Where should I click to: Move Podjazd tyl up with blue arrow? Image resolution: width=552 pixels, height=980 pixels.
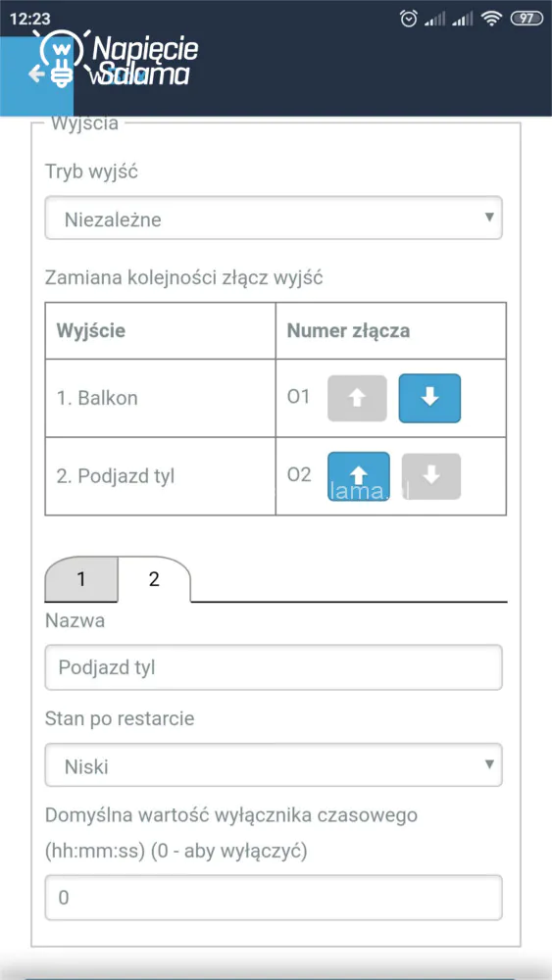click(358, 476)
